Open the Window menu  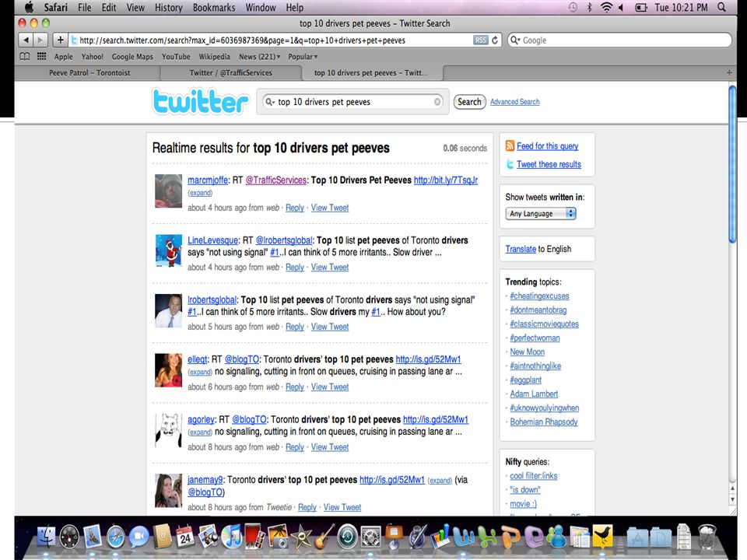pos(261,7)
